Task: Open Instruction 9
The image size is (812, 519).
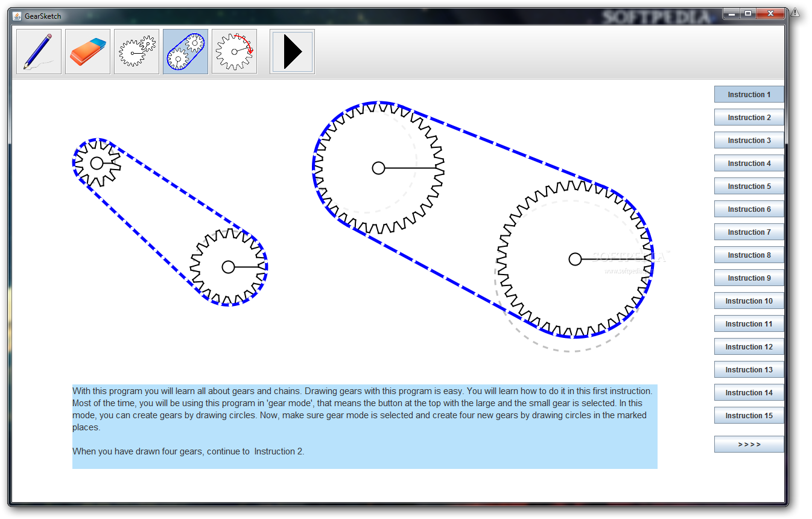Action: coord(749,278)
